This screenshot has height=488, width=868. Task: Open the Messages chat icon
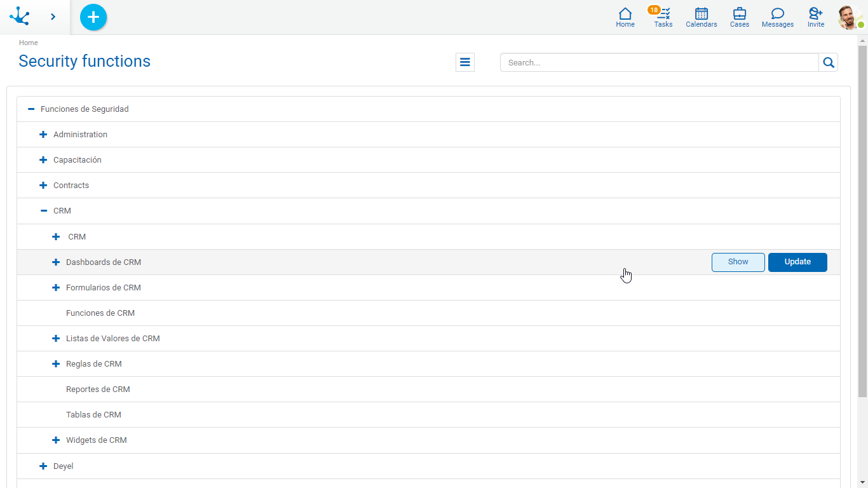click(778, 17)
